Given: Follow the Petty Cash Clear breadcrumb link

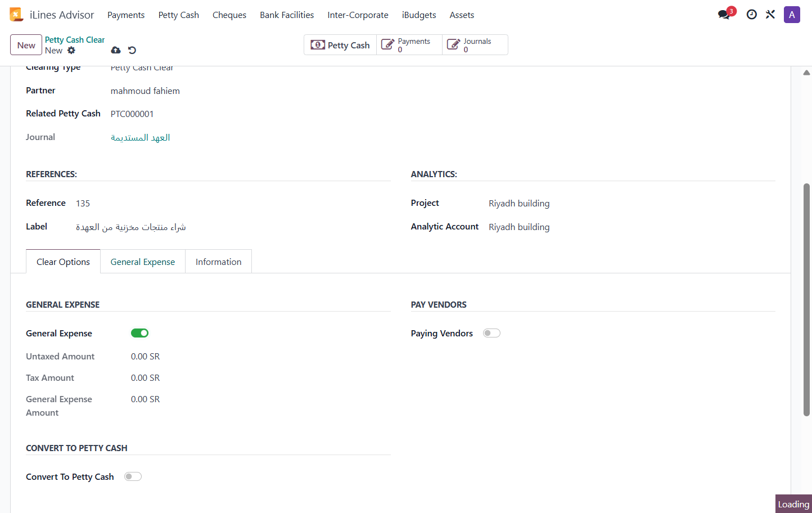Looking at the screenshot, I should (x=75, y=40).
